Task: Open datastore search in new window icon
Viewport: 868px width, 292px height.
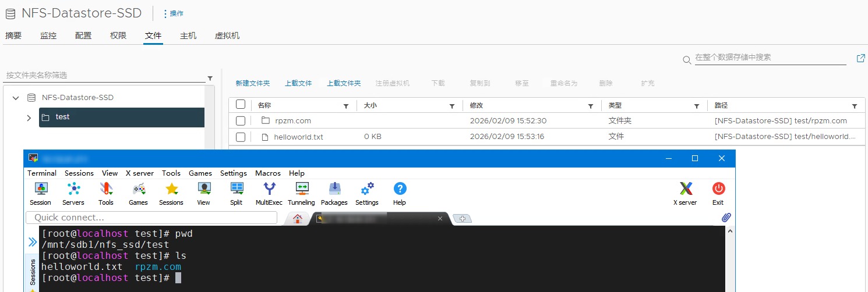Action: (860, 59)
